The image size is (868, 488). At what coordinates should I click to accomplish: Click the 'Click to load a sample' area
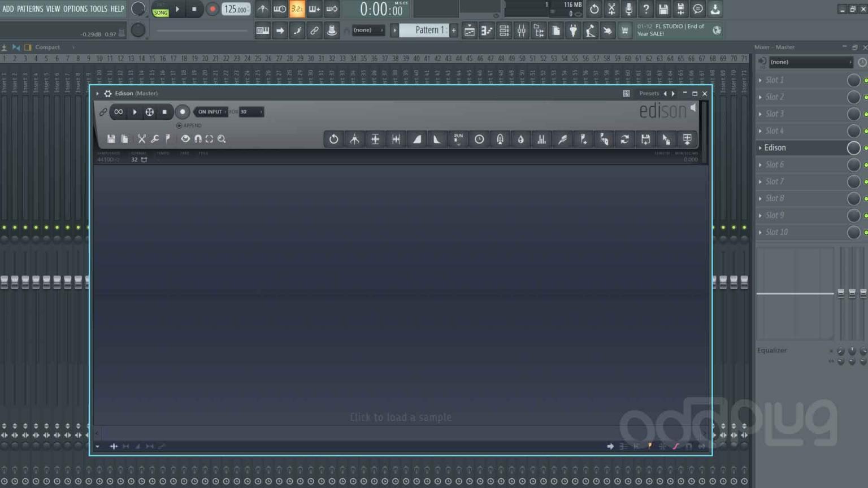tap(401, 417)
